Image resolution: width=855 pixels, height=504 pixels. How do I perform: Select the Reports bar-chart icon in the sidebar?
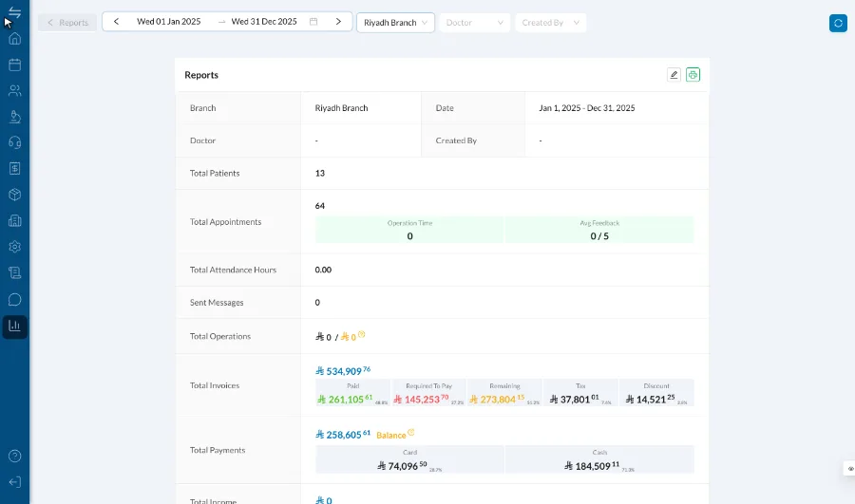(14, 327)
